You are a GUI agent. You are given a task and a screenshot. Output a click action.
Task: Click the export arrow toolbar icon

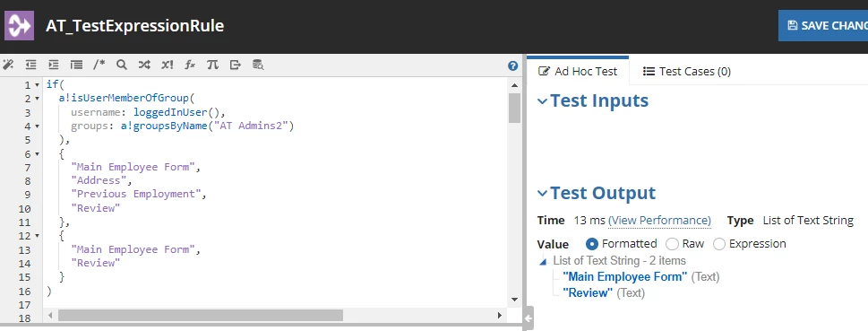tap(236, 65)
